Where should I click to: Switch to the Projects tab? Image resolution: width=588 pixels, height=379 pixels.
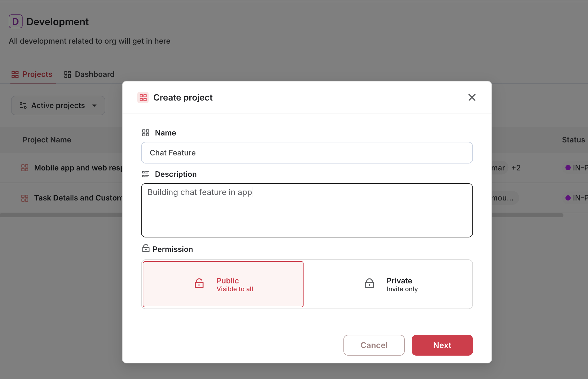click(x=32, y=75)
